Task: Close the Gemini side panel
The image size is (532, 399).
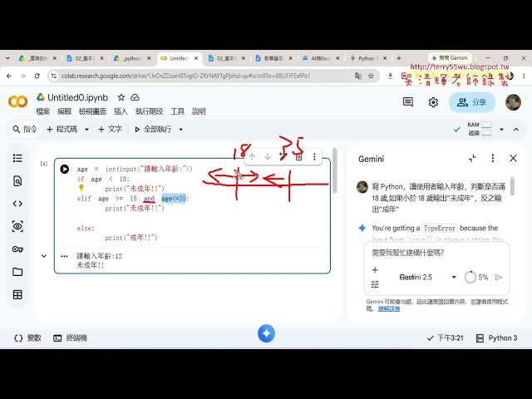Action: click(513, 159)
